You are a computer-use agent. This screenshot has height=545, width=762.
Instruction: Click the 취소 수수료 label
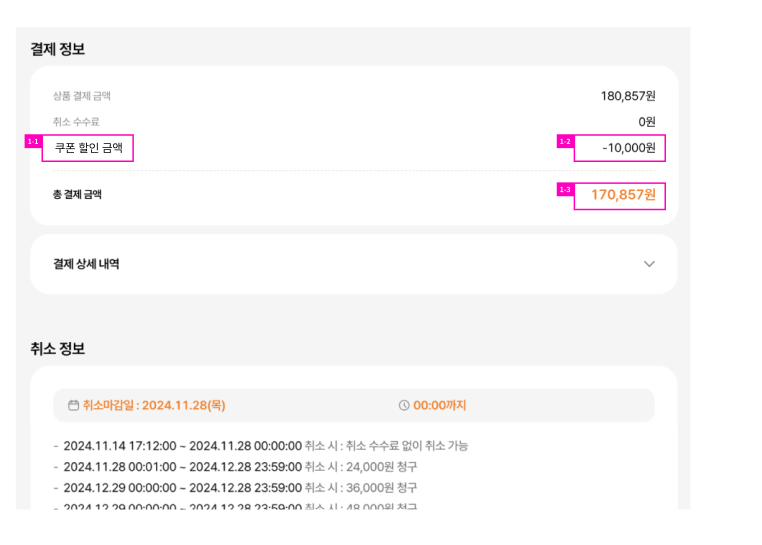point(76,122)
